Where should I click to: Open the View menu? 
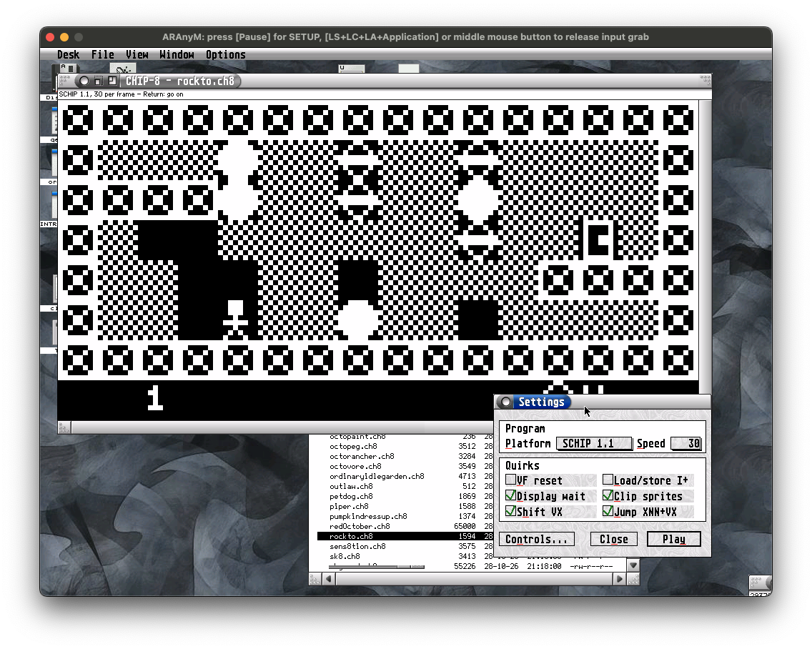(137, 54)
